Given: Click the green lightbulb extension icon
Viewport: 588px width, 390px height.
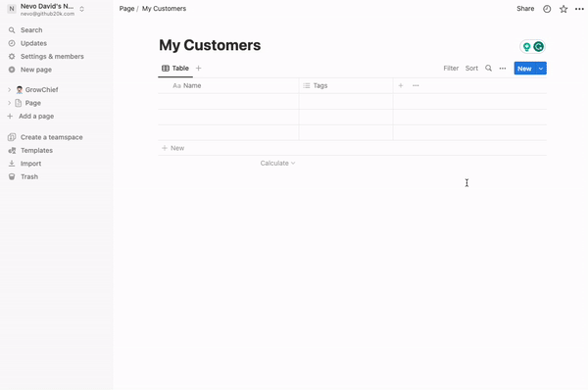Looking at the screenshot, I should (526, 47).
